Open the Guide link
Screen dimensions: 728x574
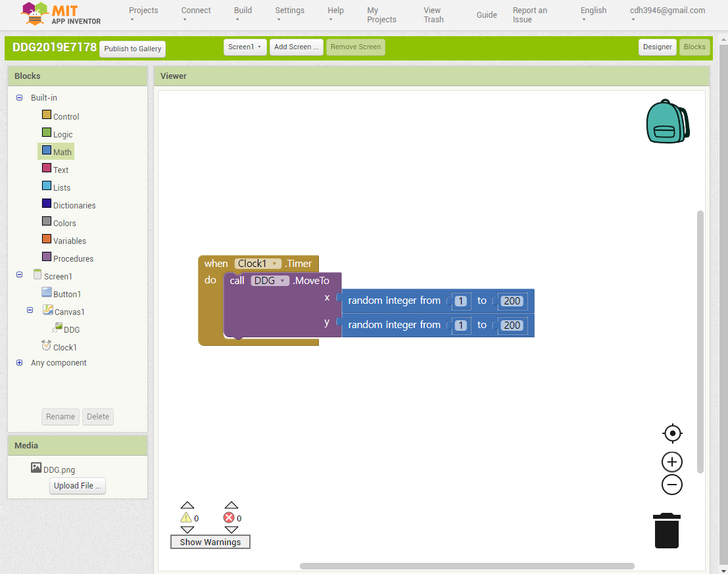(487, 15)
